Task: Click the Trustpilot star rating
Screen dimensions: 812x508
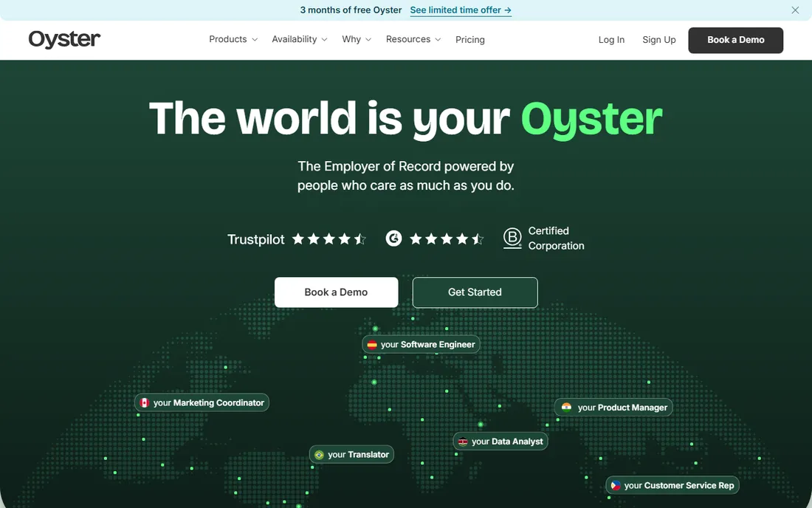Action: (x=328, y=238)
